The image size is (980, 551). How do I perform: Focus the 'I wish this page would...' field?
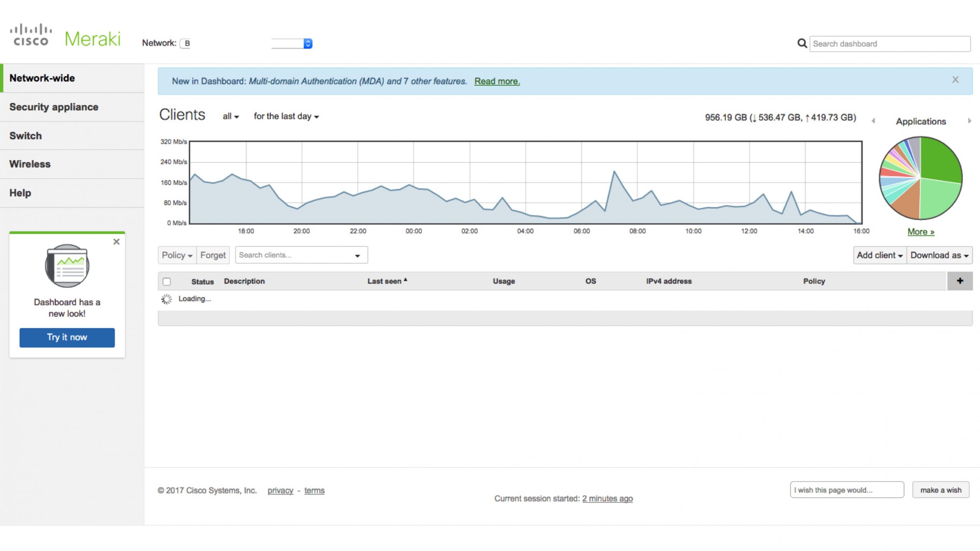(x=847, y=490)
